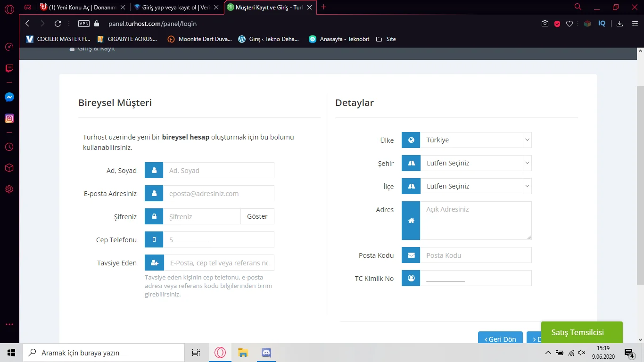Open Task View on the taskbar
The height and width of the screenshot is (362, 644).
196,353
